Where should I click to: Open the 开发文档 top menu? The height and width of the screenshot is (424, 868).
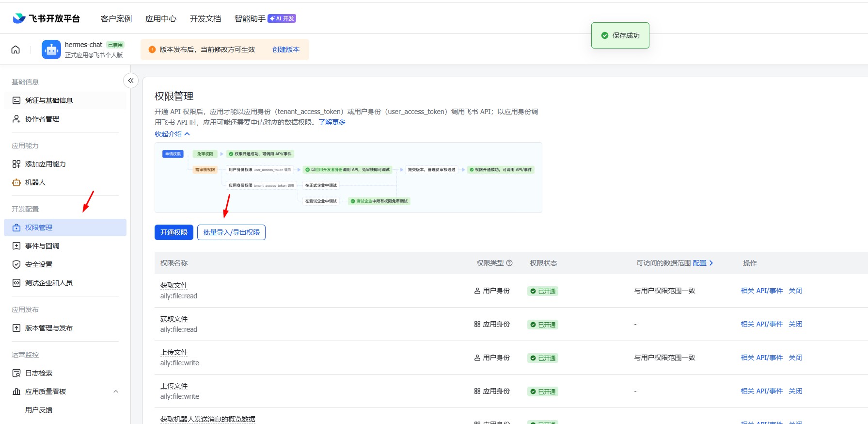pyautogui.click(x=205, y=18)
